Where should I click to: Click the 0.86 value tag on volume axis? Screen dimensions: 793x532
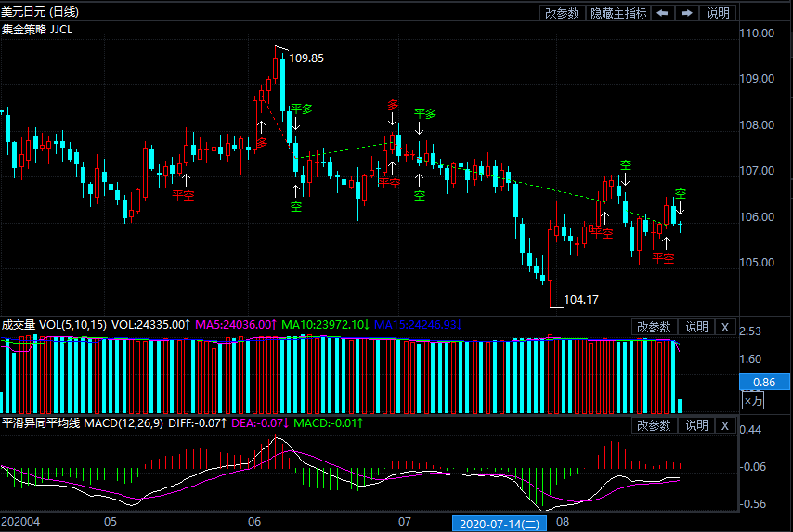764,382
